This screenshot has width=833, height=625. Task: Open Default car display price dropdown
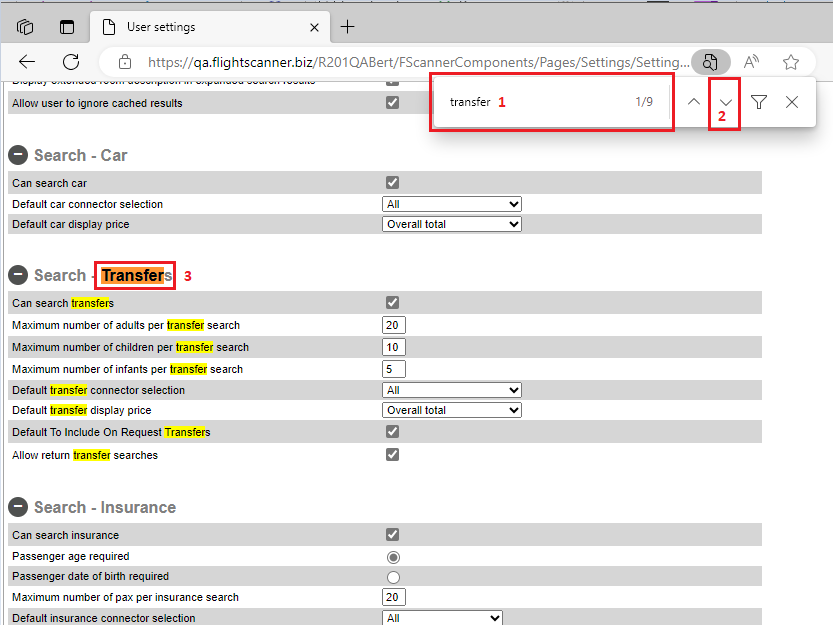pyautogui.click(x=452, y=224)
